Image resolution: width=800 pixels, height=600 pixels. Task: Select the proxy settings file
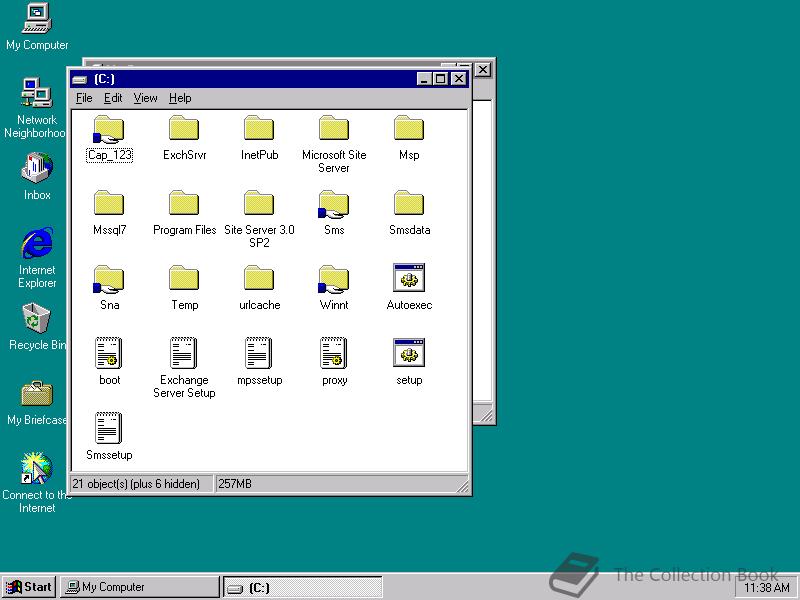[334, 362]
